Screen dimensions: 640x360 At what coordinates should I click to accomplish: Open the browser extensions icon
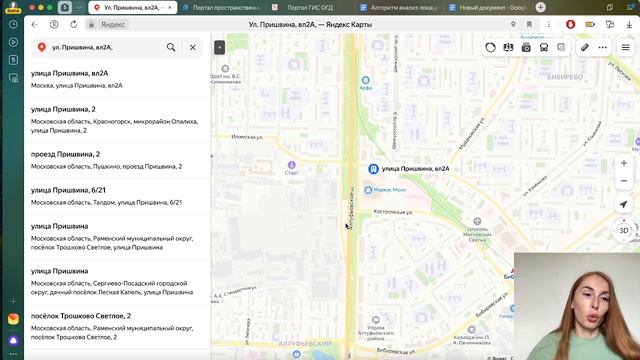pos(610,24)
